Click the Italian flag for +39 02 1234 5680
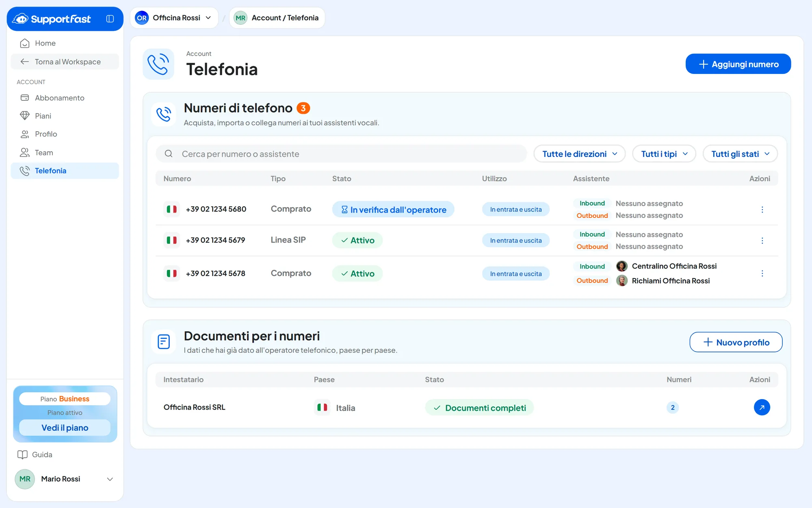812x508 pixels. [x=172, y=209]
